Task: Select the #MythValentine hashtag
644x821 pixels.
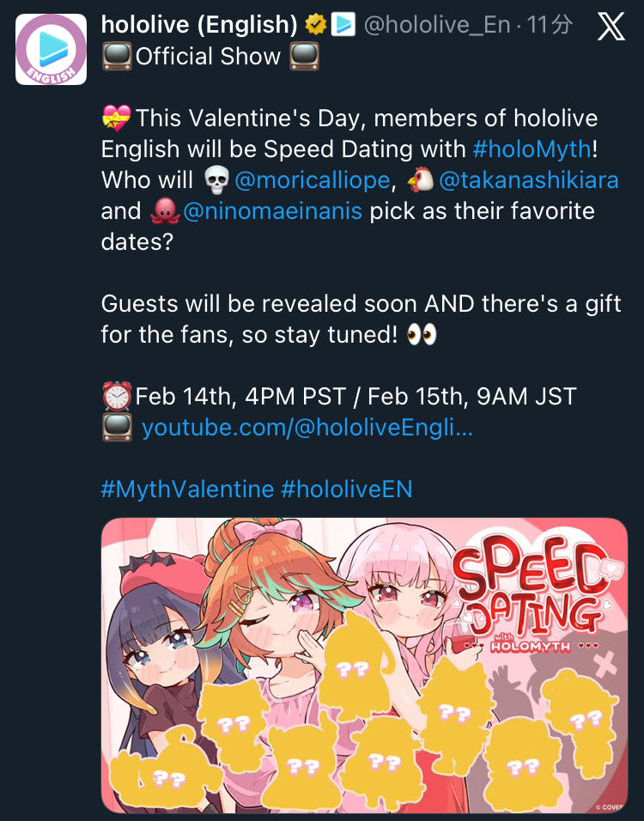Action: [187, 490]
